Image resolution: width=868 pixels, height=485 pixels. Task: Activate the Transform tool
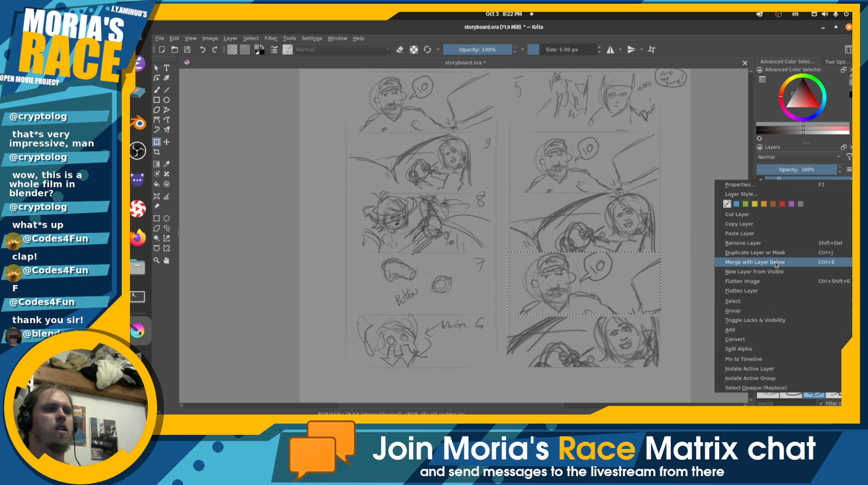click(157, 142)
